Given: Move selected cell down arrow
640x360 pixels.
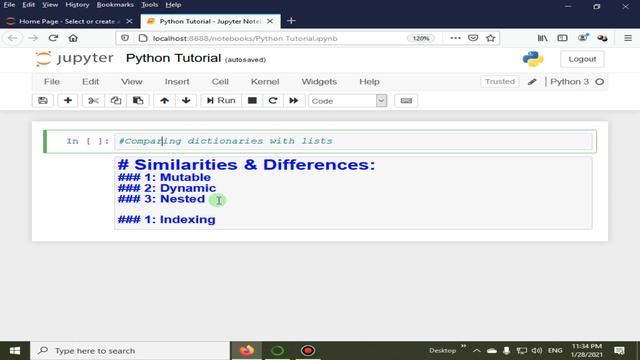Looking at the screenshot, I should tap(186, 100).
